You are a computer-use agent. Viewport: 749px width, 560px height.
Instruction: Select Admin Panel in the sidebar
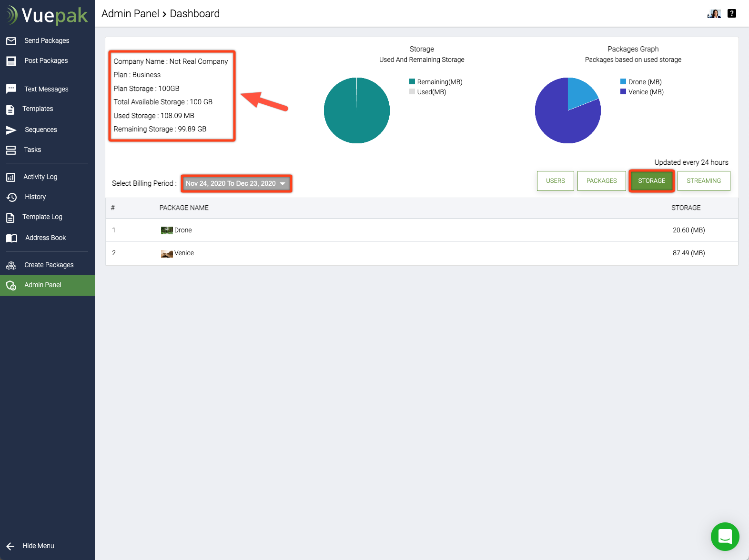(47, 285)
